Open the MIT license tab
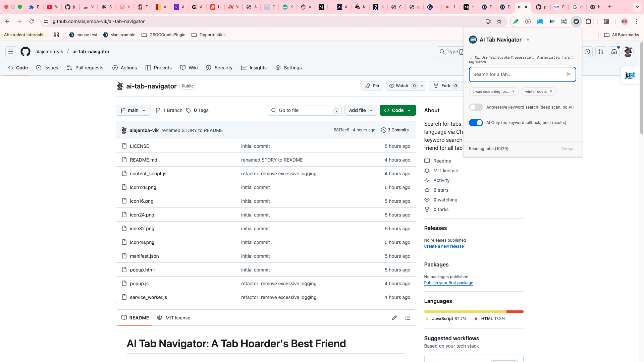644x362 pixels. coord(174,318)
